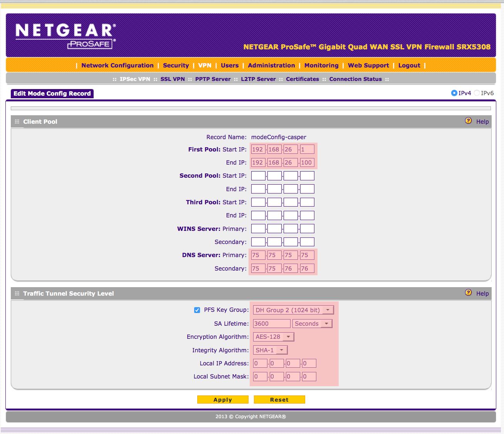Click Local Subnet Mask first octet field

260,377
